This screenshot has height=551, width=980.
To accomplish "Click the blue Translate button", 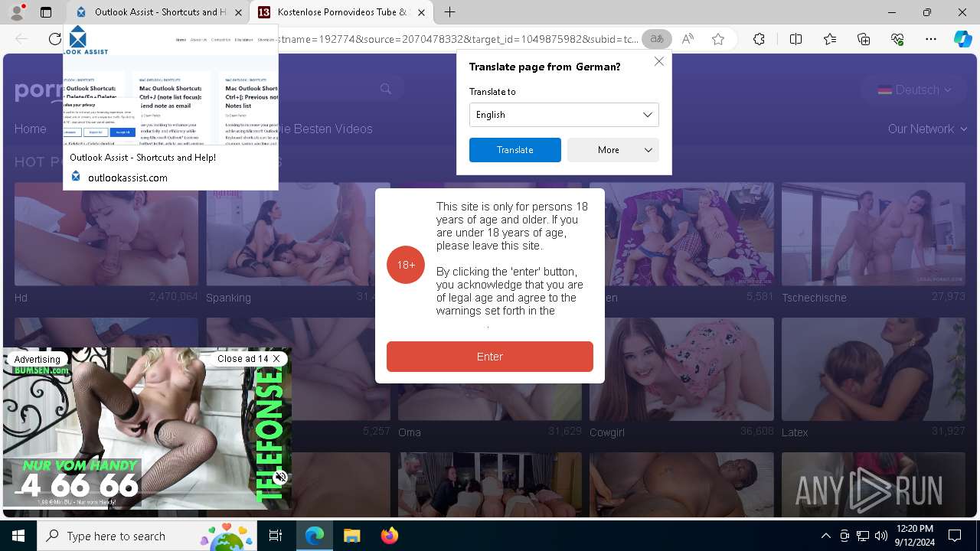I will (515, 150).
